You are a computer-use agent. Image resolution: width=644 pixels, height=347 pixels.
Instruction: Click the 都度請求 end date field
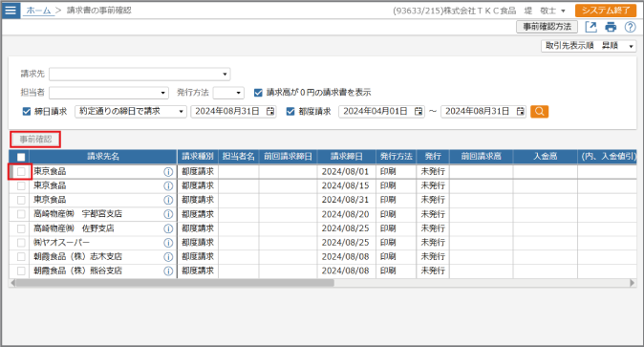(483, 112)
